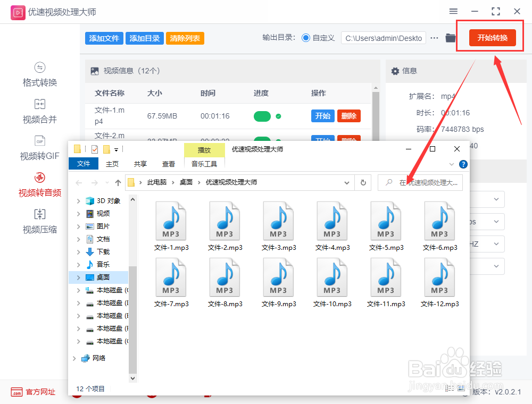Select 音乐 in the navigation tree
The image size is (532, 404).
point(103,265)
